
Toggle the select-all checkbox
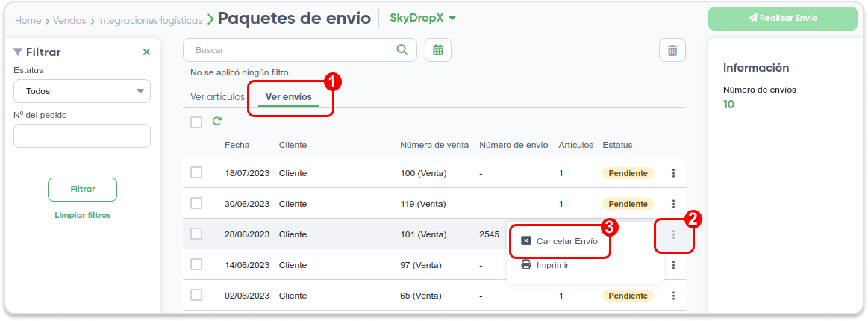click(196, 122)
